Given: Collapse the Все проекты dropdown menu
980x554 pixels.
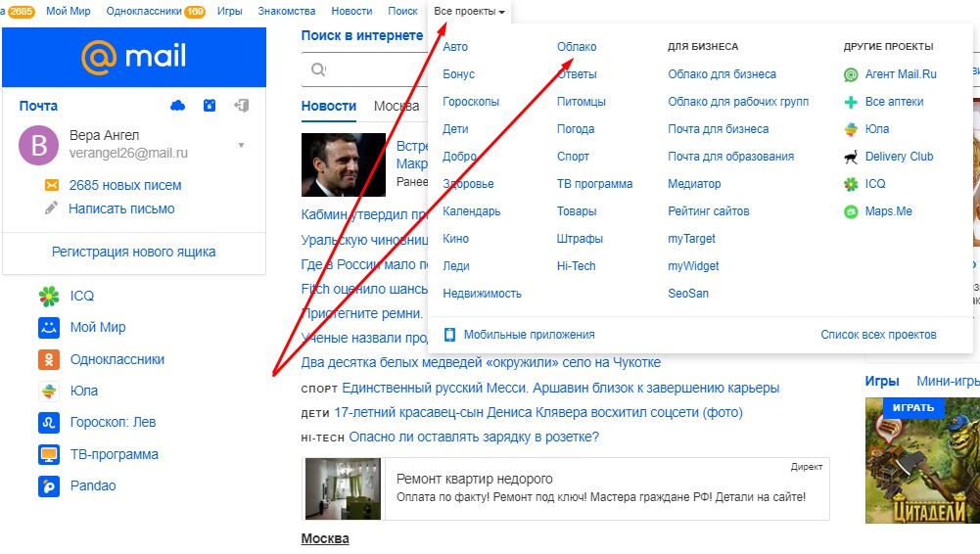Looking at the screenshot, I should pyautogui.click(x=469, y=11).
